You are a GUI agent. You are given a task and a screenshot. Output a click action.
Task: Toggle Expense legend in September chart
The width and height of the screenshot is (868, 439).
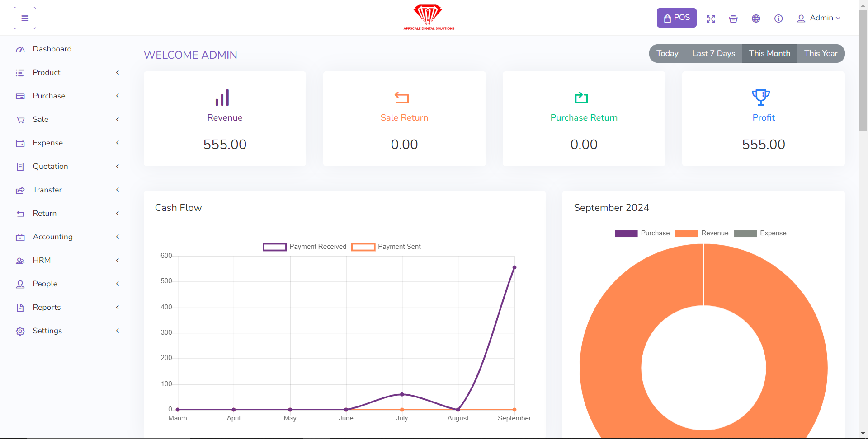[760, 233]
